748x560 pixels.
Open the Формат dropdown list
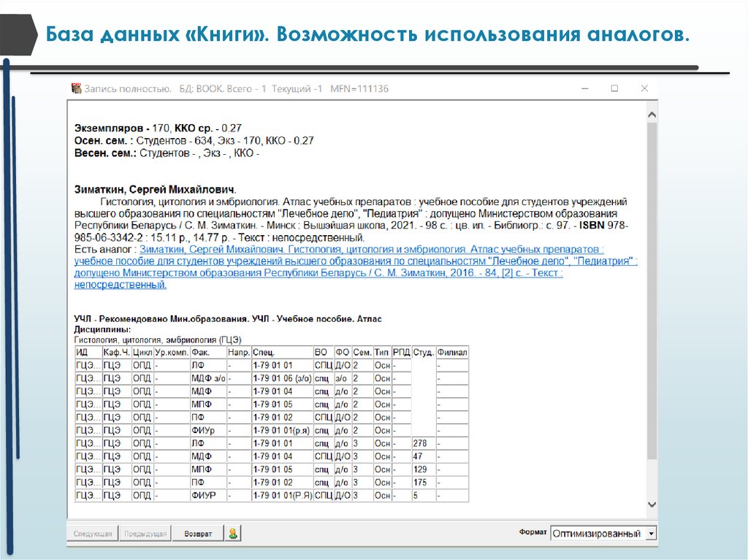(x=652, y=534)
